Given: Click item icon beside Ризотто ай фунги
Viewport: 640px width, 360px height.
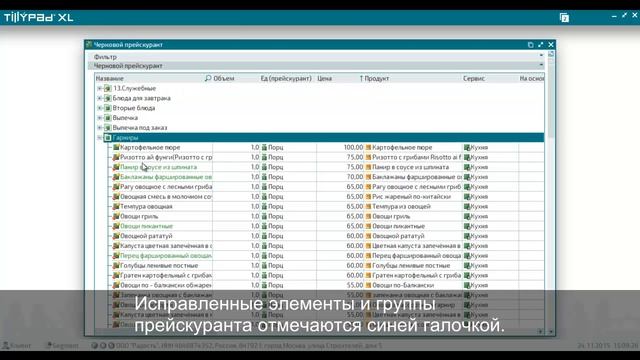Looking at the screenshot, I should (x=116, y=157).
